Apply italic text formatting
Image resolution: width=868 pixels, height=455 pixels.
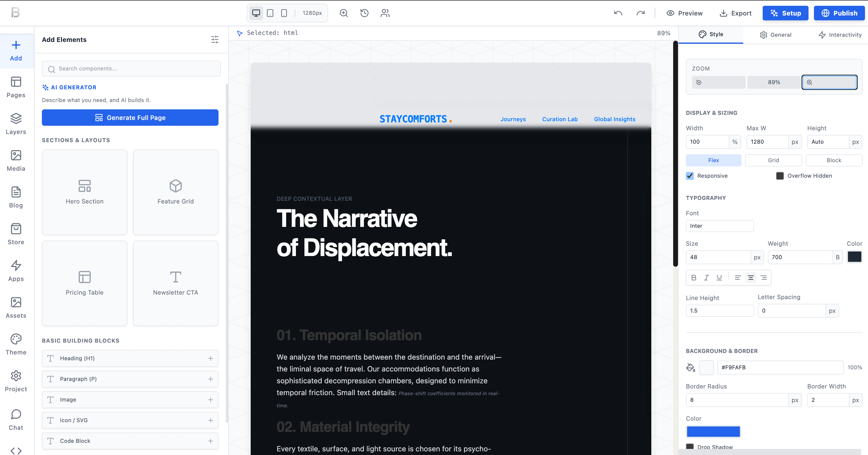tap(706, 278)
